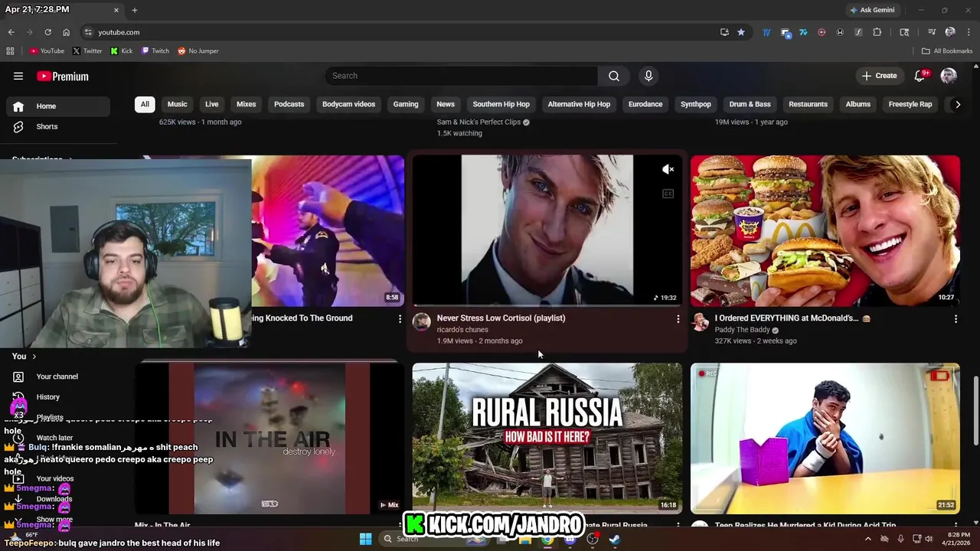The height and width of the screenshot is (551, 980).
Task: Open the Windows Start menu
Action: [365, 539]
